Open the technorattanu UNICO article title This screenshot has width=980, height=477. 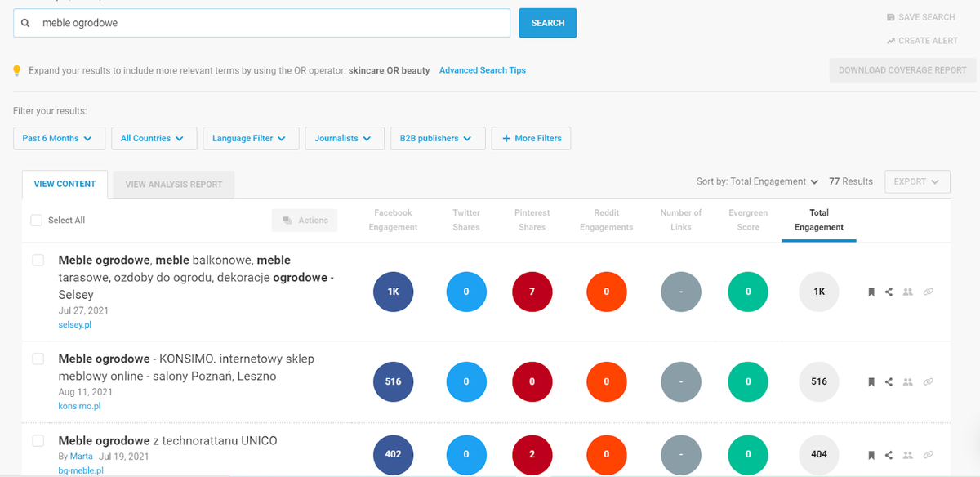pyautogui.click(x=167, y=441)
